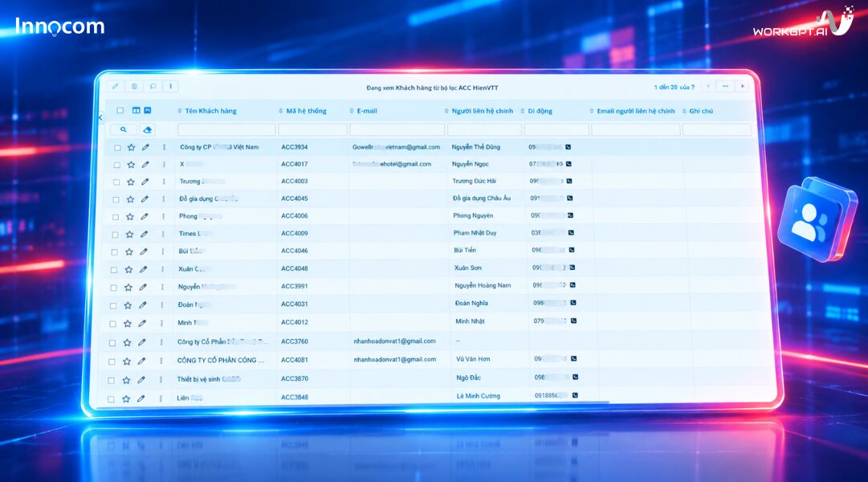Check the ACC4017 row checkbox
Image resolution: width=868 pixels, height=482 pixels.
pos(116,165)
